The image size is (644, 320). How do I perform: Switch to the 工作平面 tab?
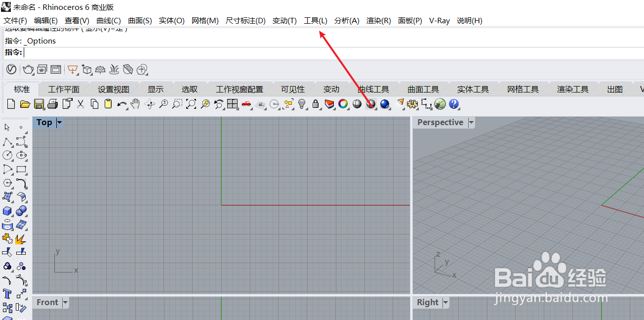point(64,90)
